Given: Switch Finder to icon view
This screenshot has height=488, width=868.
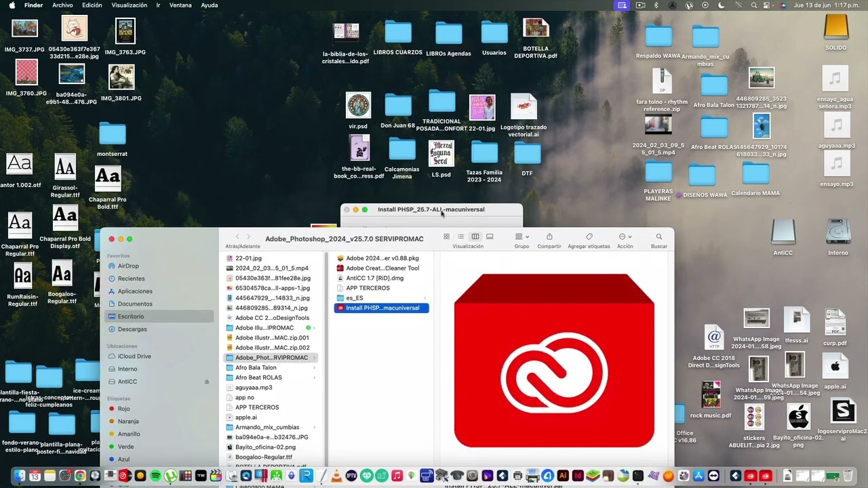Looking at the screenshot, I should coord(446,237).
